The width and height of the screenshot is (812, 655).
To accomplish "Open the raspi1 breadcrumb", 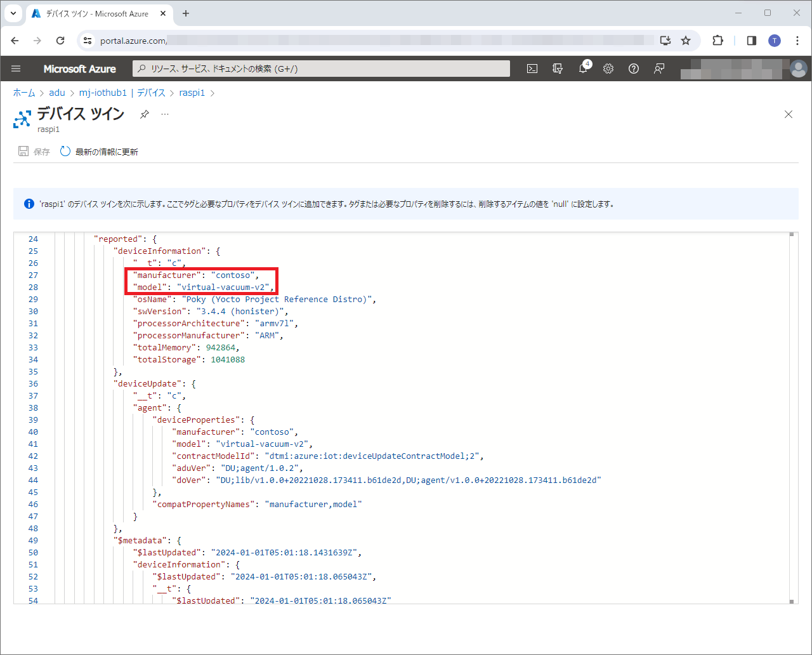I will [192, 93].
